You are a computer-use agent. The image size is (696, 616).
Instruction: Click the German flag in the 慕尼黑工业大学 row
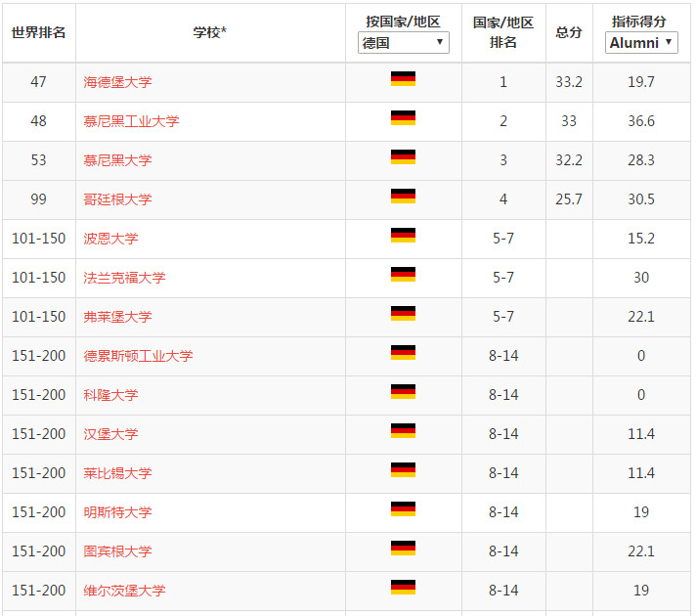click(403, 117)
